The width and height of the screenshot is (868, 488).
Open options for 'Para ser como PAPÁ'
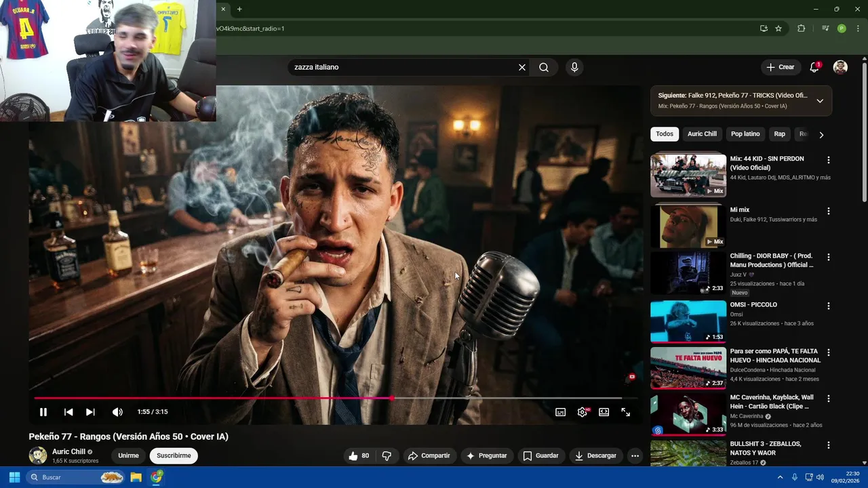point(828,353)
